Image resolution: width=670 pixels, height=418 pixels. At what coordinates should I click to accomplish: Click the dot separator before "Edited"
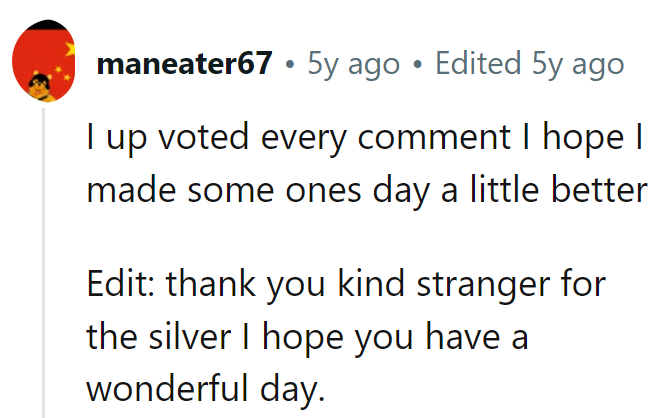pyautogui.click(x=417, y=65)
